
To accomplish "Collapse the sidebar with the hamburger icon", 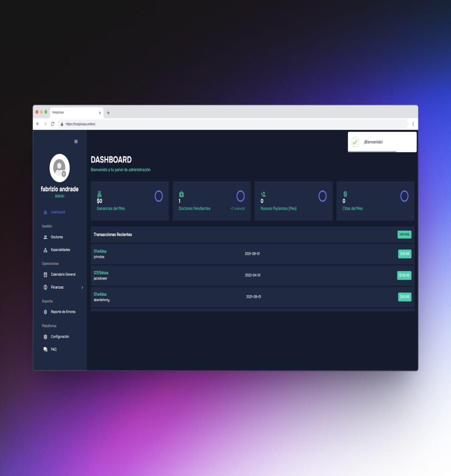I will pyautogui.click(x=75, y=141).
